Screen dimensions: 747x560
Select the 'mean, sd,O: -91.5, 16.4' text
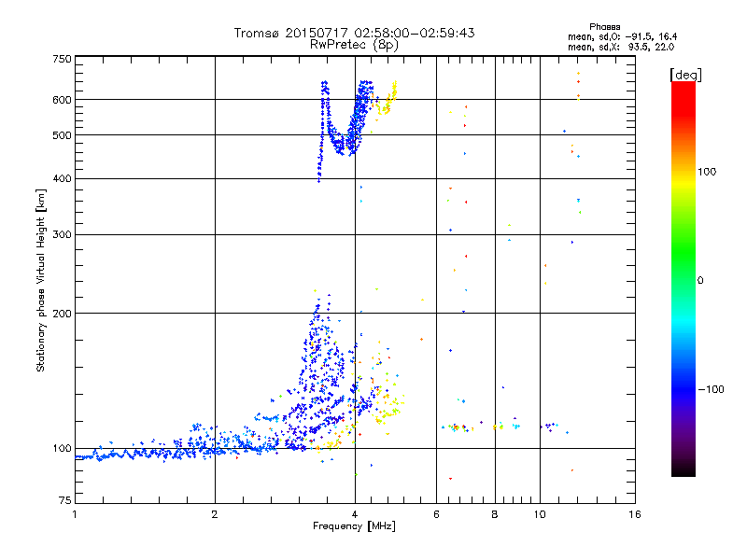pos(622,36)
